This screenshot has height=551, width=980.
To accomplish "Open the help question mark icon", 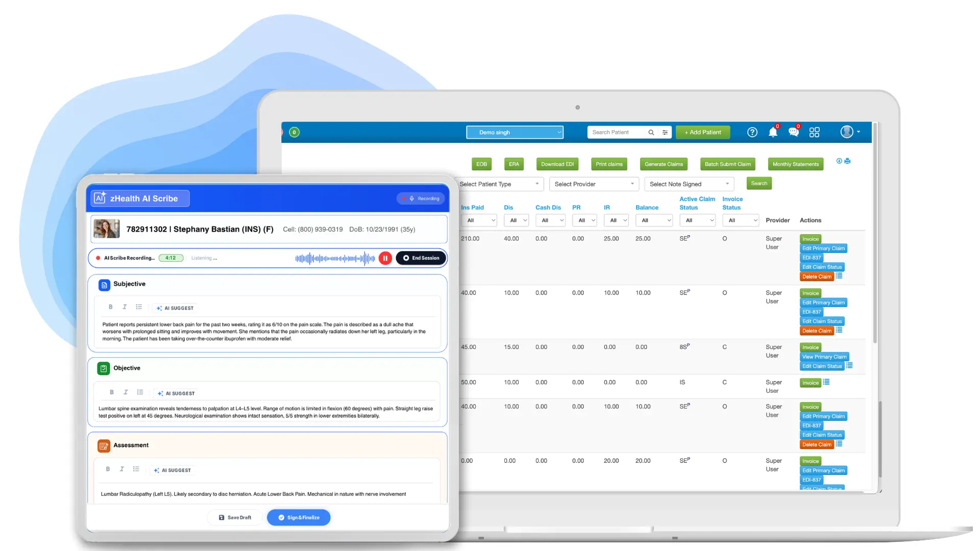I will 752,133.
